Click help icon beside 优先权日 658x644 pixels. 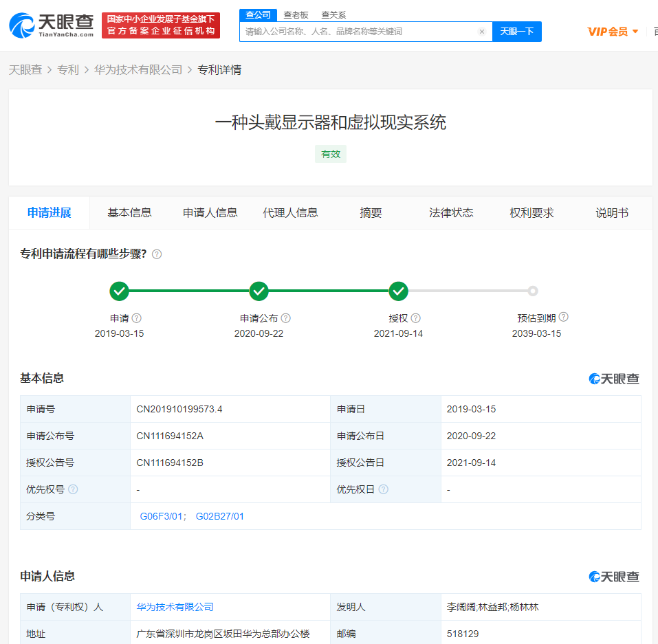383,489
